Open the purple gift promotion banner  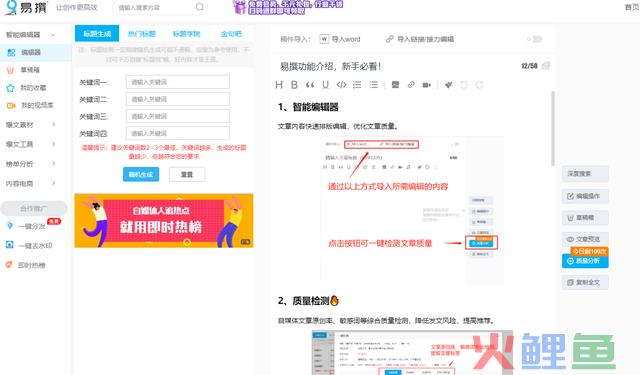tap(287, 7)
